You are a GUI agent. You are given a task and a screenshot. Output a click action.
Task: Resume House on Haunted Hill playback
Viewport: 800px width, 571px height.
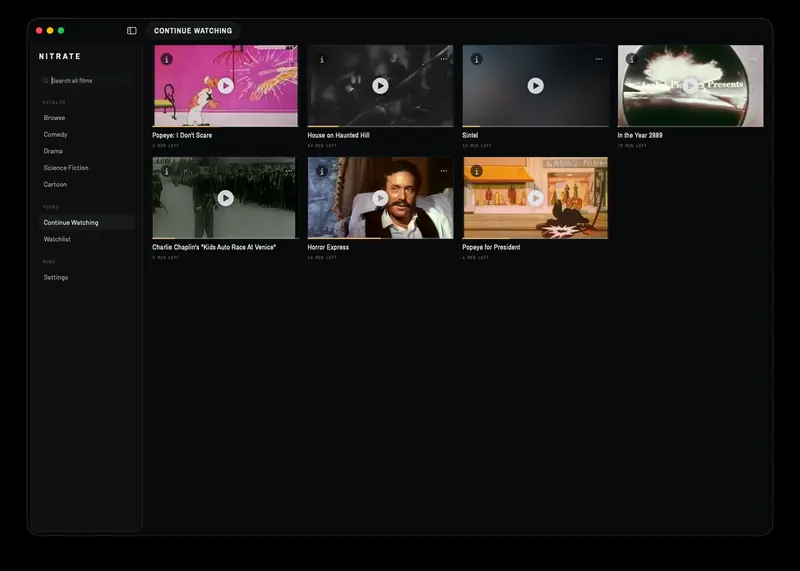click(380, 86)
